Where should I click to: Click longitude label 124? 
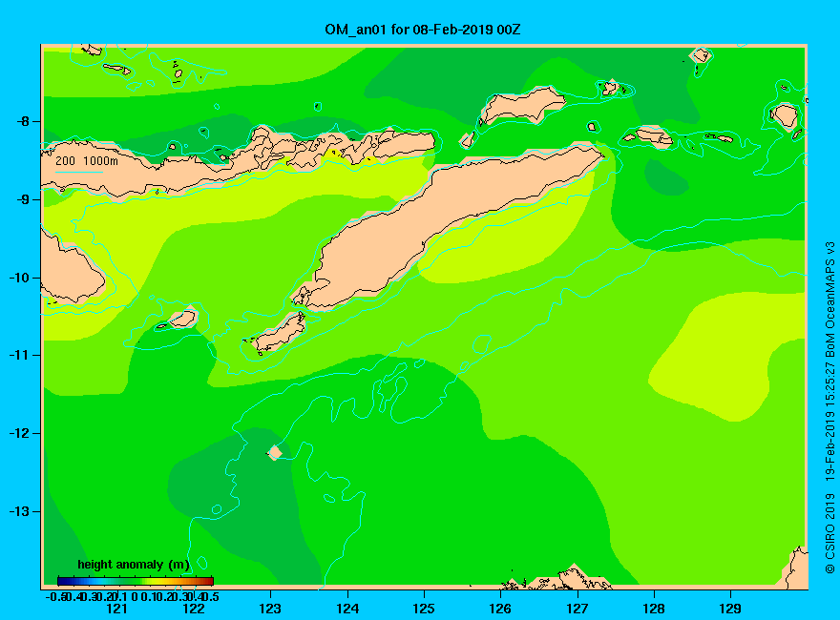pyautogui.click(x=347, y=609)
